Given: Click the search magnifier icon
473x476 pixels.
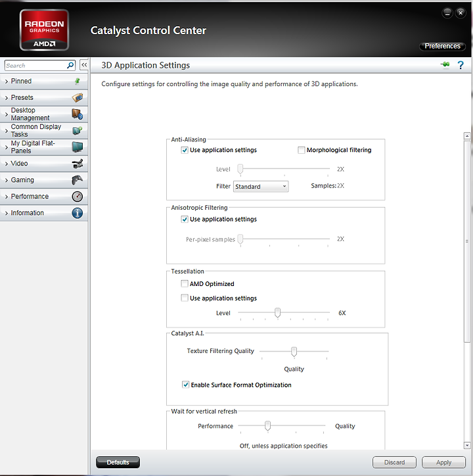Looking at the screenshot, I should click(70, 65).
